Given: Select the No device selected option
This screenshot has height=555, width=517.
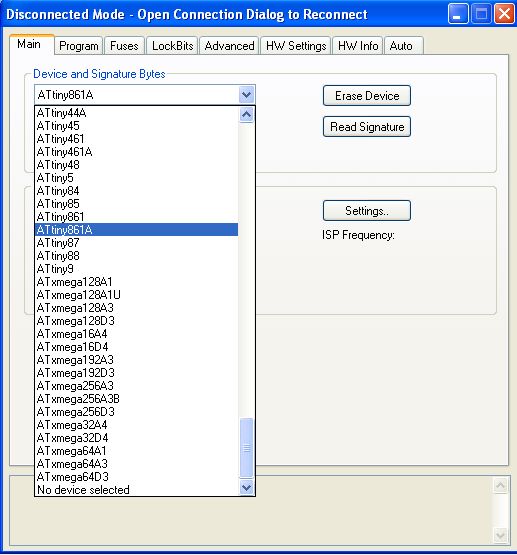Looking at the screenshot, I should click(137, 490).
